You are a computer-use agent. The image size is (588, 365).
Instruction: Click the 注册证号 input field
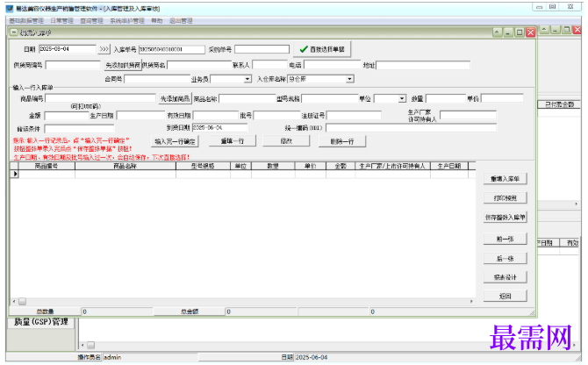(354, 116)
